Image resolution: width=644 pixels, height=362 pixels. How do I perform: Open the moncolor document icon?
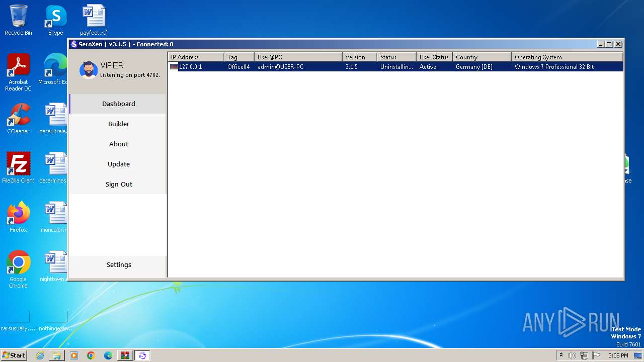[55, 217]
